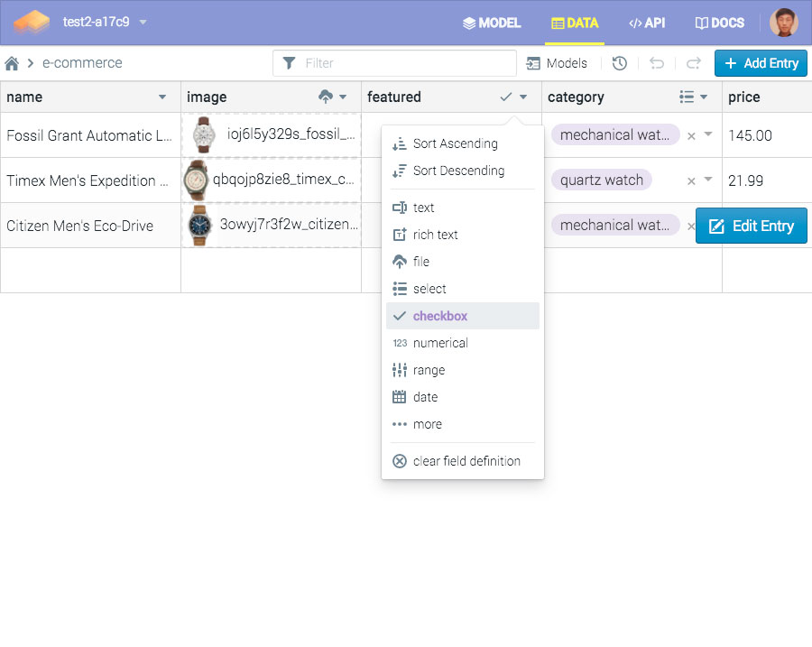Switch to the MODEL tab
This screenshot has width=812, height=647.
point(492,23)
